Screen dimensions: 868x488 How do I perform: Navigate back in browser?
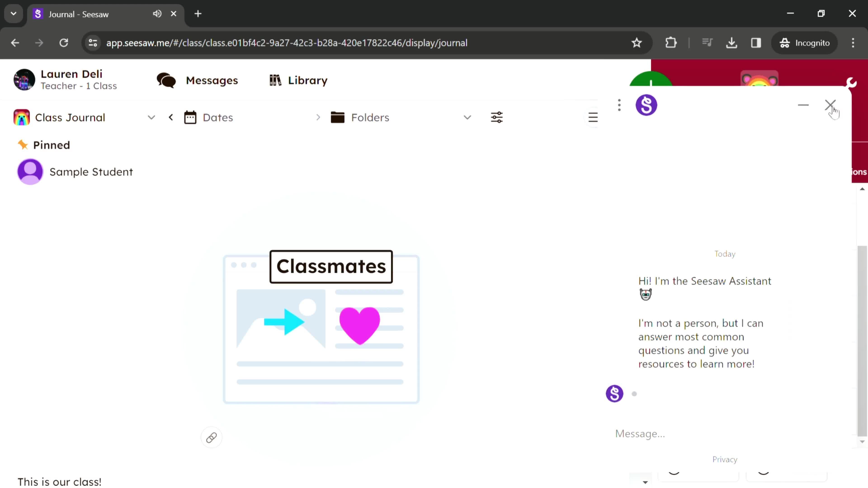[x=15, y=43]
